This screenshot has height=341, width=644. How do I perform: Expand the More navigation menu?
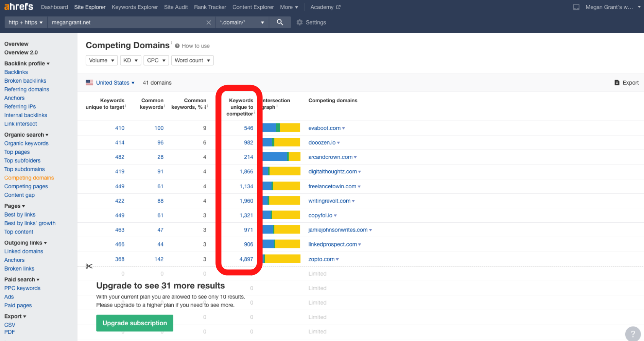289,7
